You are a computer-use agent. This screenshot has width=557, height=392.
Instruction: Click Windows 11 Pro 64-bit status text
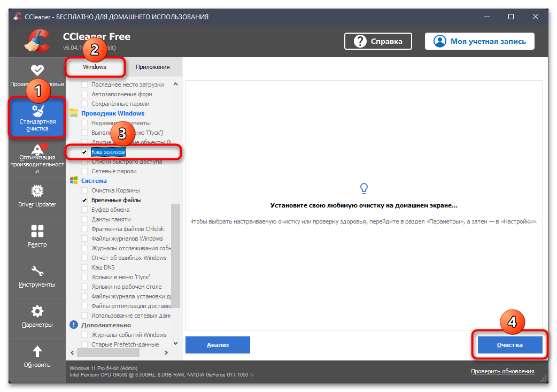[103, 368]
